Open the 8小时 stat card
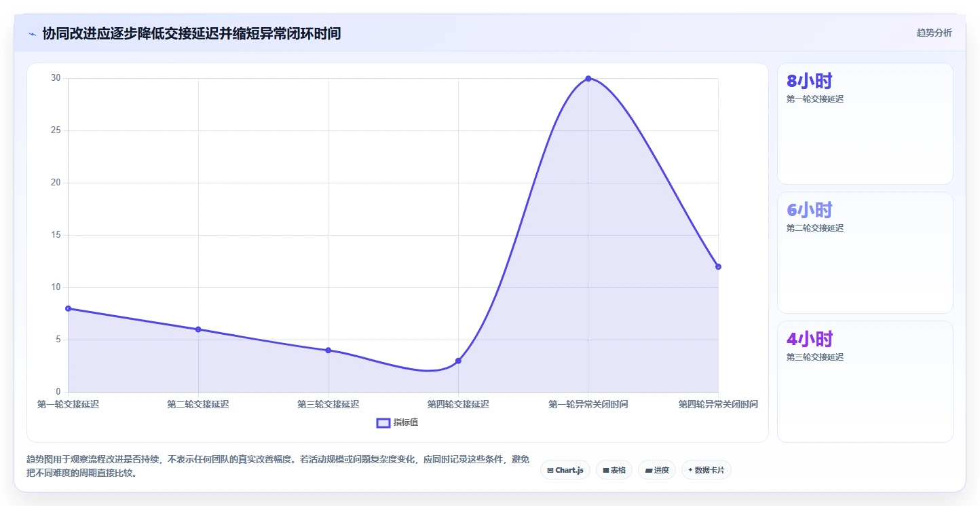 [865, 124]
